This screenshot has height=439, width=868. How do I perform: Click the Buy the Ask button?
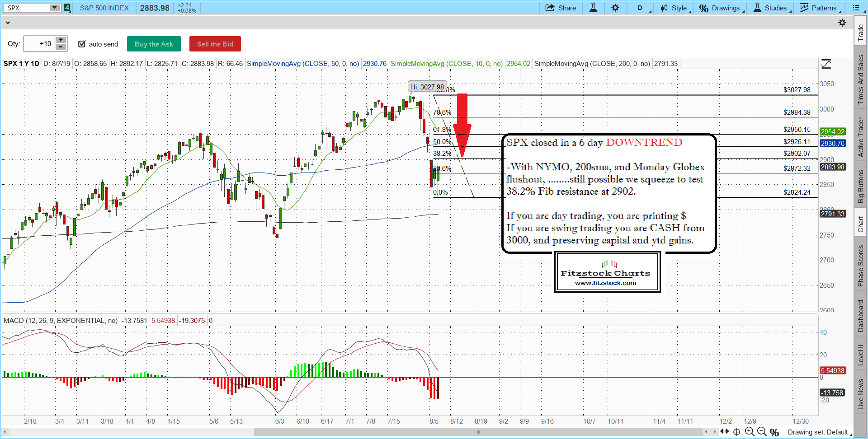pyautogui.click(x=154, y=44)
